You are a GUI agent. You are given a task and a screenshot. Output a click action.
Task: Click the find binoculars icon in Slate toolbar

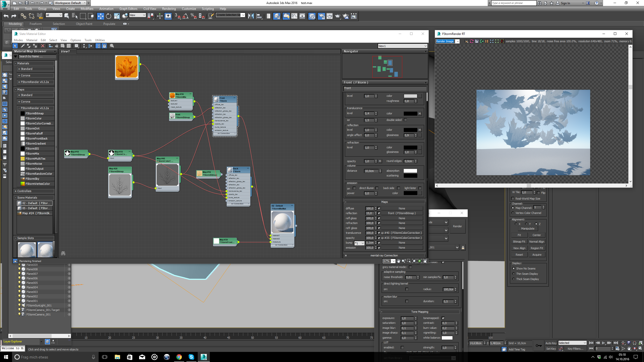(63, 253)
